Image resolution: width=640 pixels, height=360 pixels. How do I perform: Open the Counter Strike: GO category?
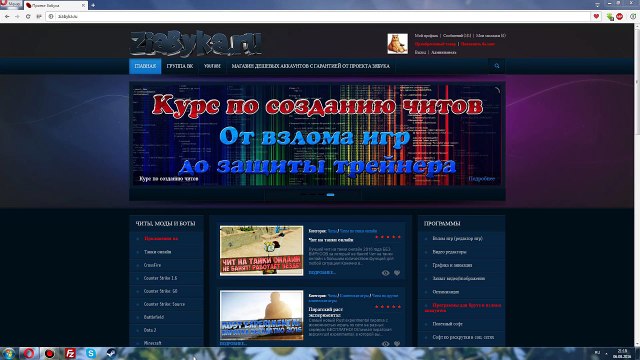coord(160,291)
